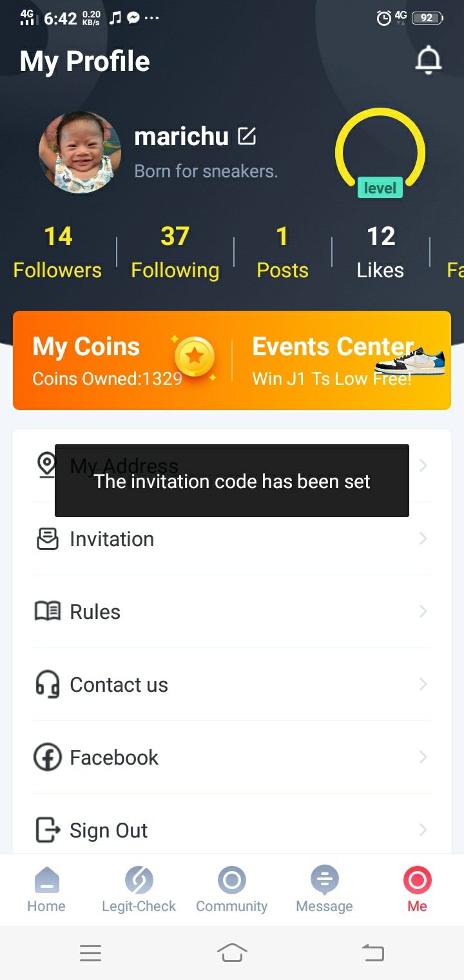Expand the Contact us chevron arrow

tap(423, 684)
